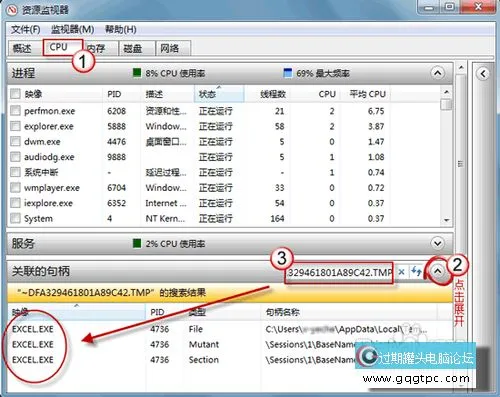The image size is (500, 397).
Task: Select the System process name
Action: [38, 219]
